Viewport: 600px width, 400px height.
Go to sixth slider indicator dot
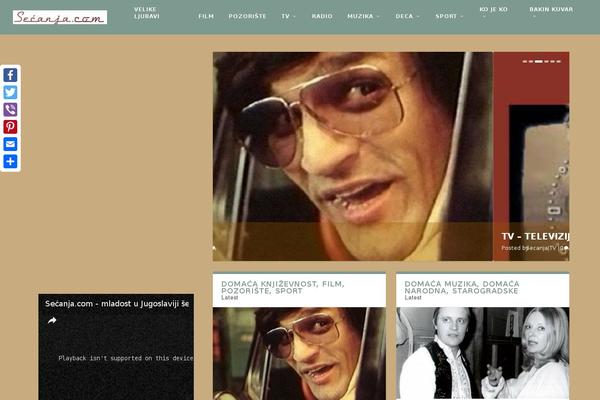tap(559, 61)
